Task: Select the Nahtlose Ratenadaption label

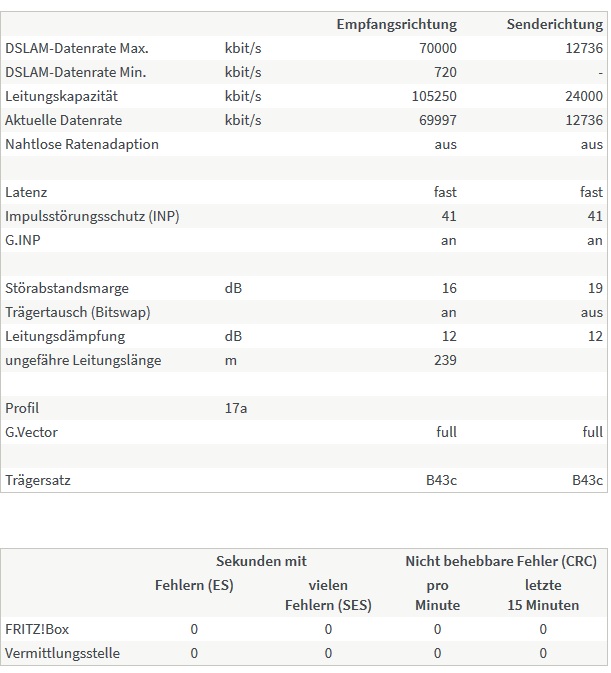Action: (x=82, y=144)
